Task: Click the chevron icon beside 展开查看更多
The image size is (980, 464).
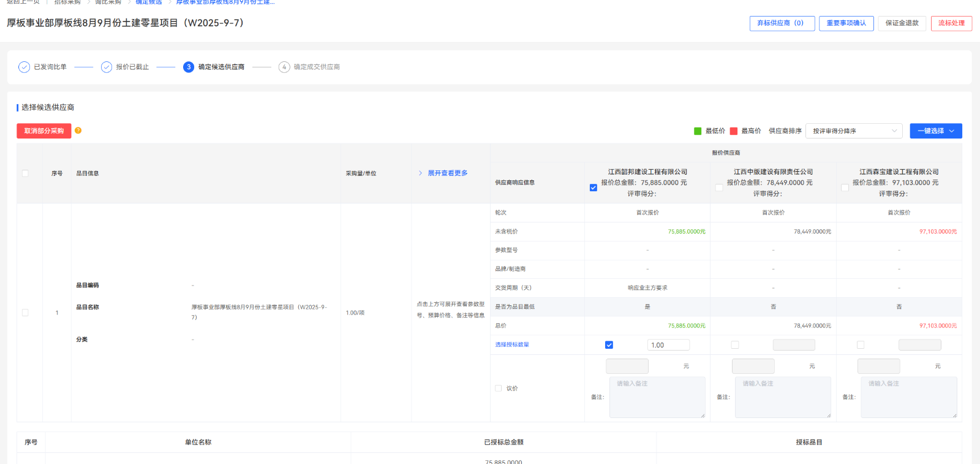Action: (420, 173)
